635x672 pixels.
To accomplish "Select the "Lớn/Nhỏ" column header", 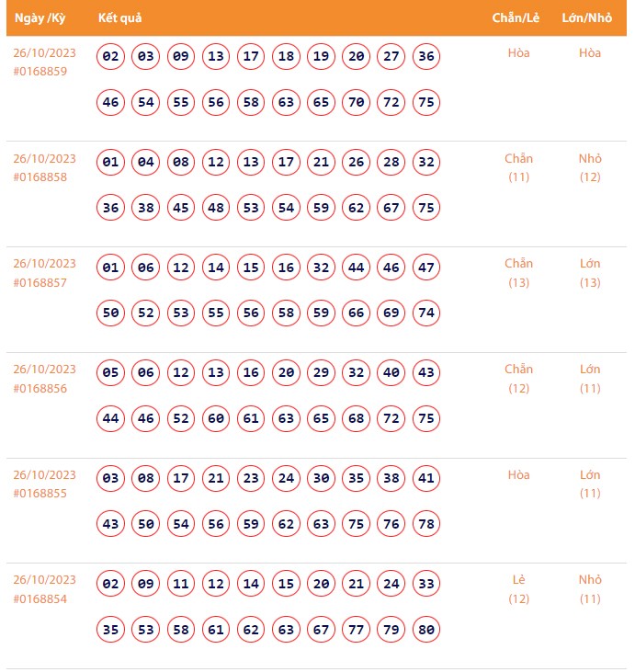I will (x=587, y=17).
